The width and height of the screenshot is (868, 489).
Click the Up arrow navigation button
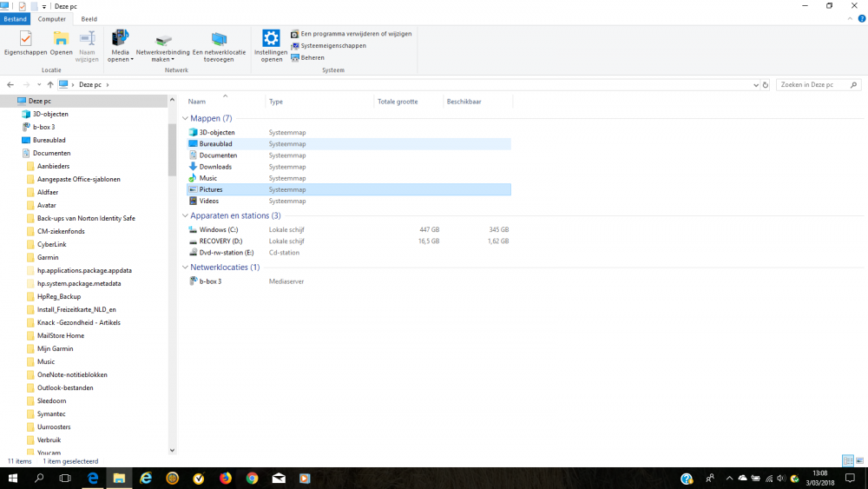click(x=50, y=85)
